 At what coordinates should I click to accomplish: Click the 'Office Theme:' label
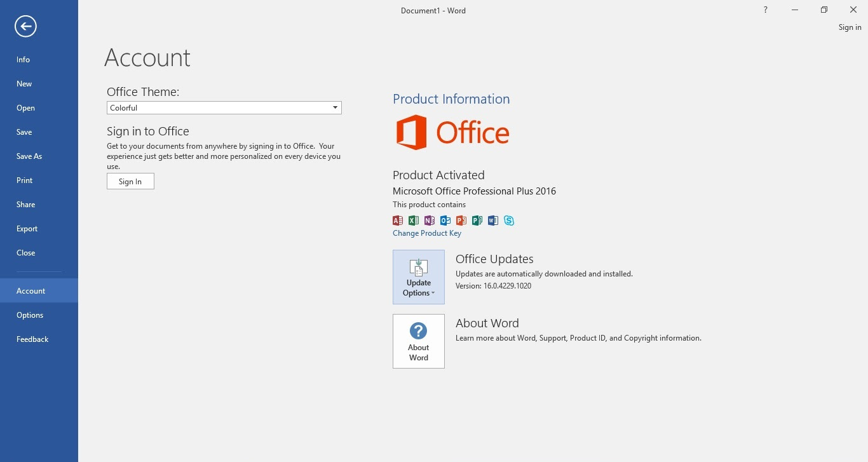coord(143,92)
